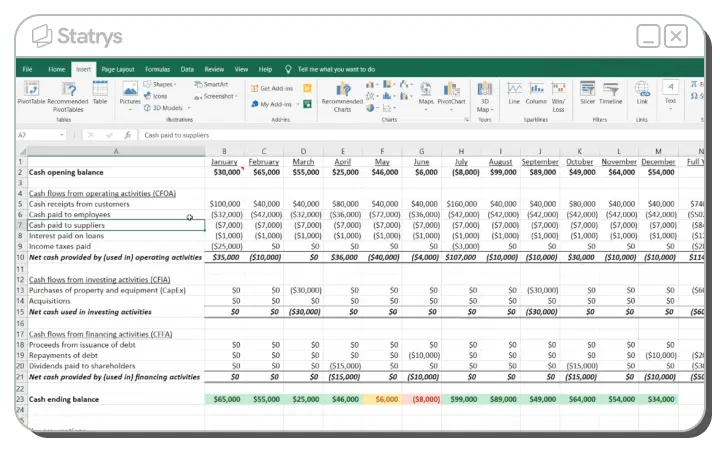Open the 3D Models dropdown
Screen dimensions: 720x453
[x=167, y=108]
